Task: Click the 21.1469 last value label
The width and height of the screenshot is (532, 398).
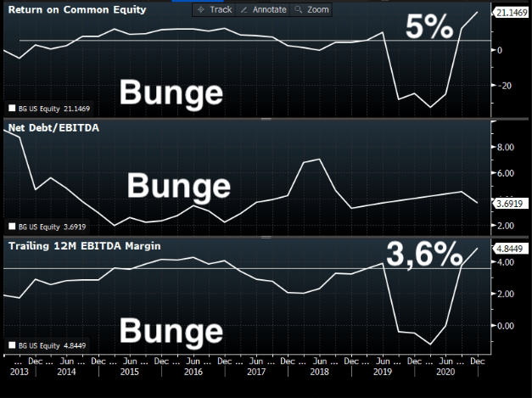Action: click(x=511, y=13)
